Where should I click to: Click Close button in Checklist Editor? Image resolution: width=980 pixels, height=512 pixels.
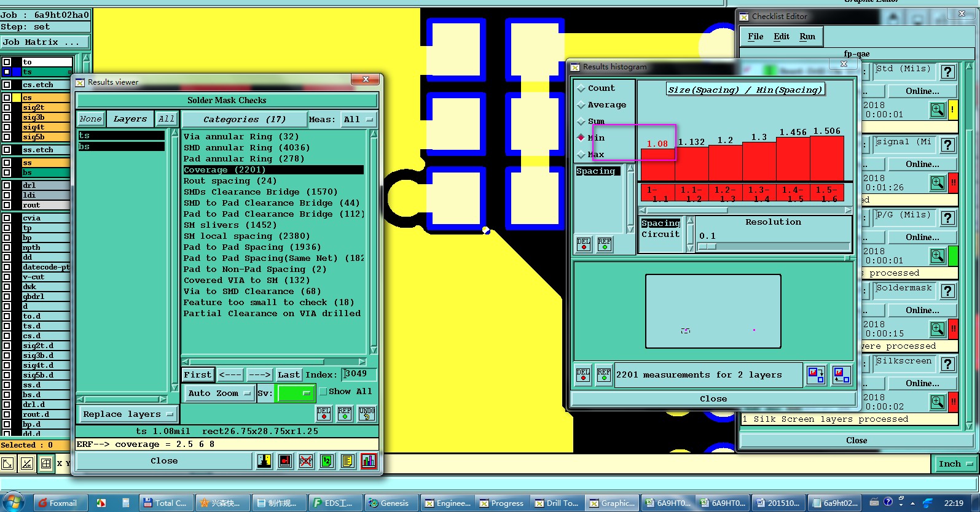(857, 440)
